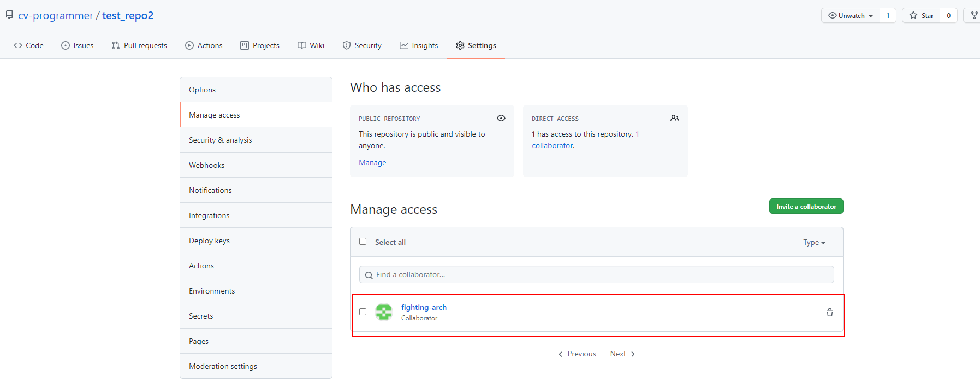The width and height of the screenshot is (980, 387).
Task: Click the trash icon to remove fighting-arch
Action: (x=829, y=313)
